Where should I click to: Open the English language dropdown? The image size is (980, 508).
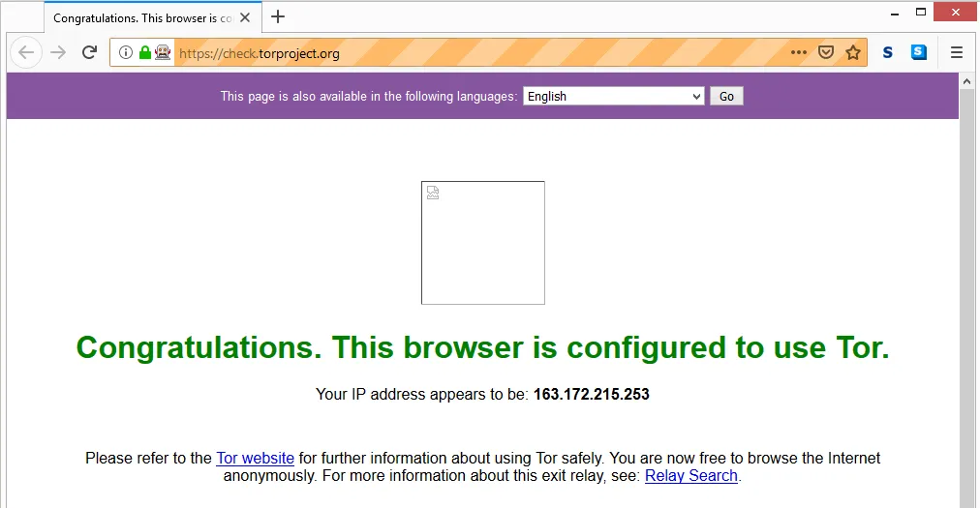tap(613, 96)
